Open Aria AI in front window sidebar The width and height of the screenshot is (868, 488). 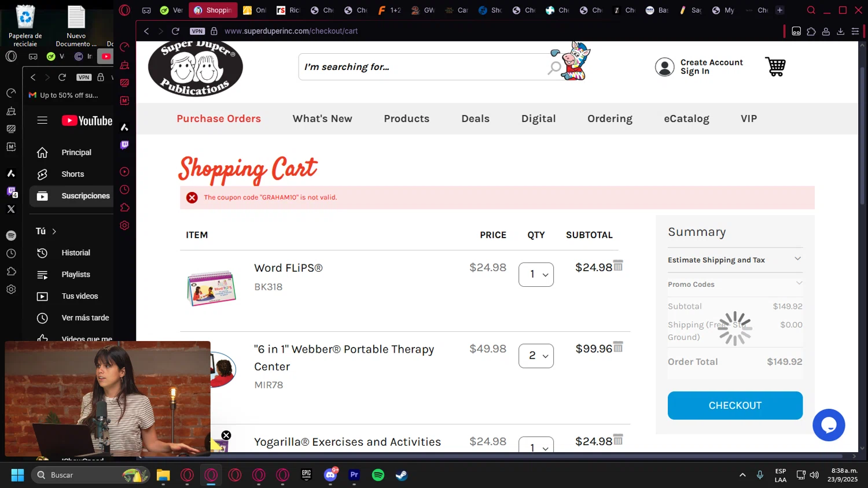click(x=124, y=127)
